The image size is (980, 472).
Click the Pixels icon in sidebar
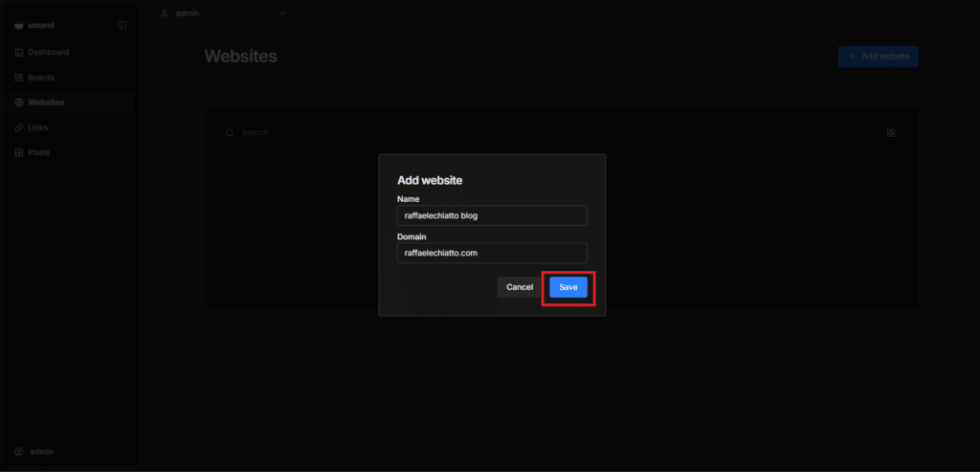click(19, 152)
